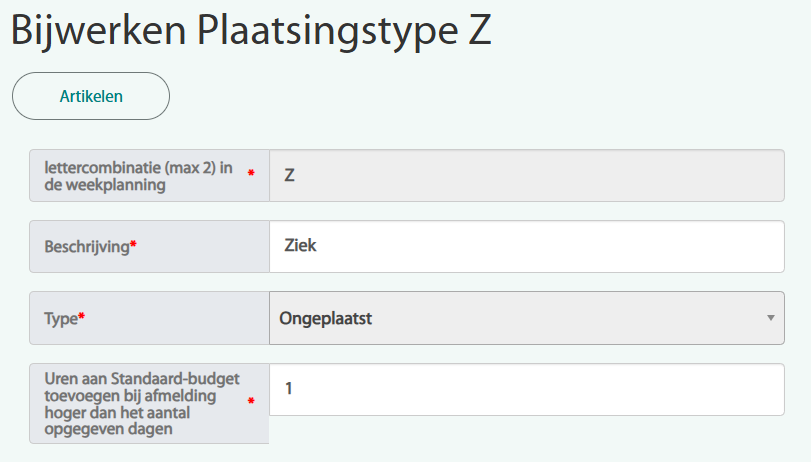Image resolution: width=811 pixels, height=462 pixels.
Task: Click the Bijwerken Plaatsingstype Z heading
Action: 251,32
